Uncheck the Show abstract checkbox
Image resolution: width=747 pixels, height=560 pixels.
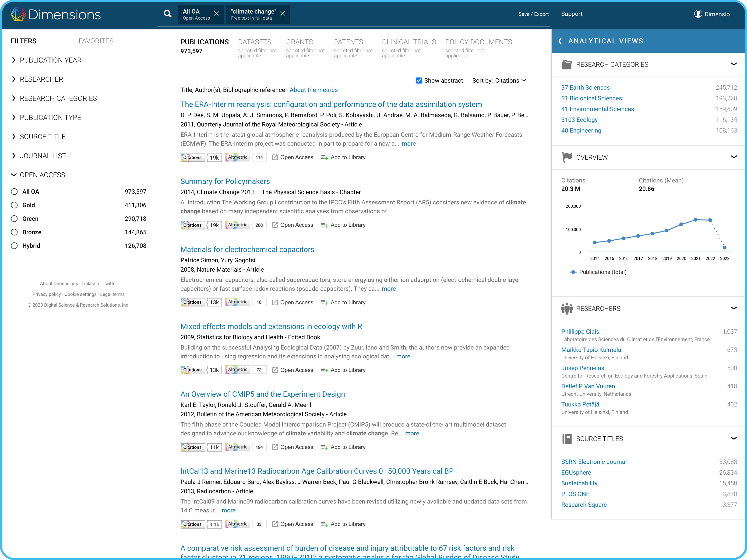click(x=419, y=81)
